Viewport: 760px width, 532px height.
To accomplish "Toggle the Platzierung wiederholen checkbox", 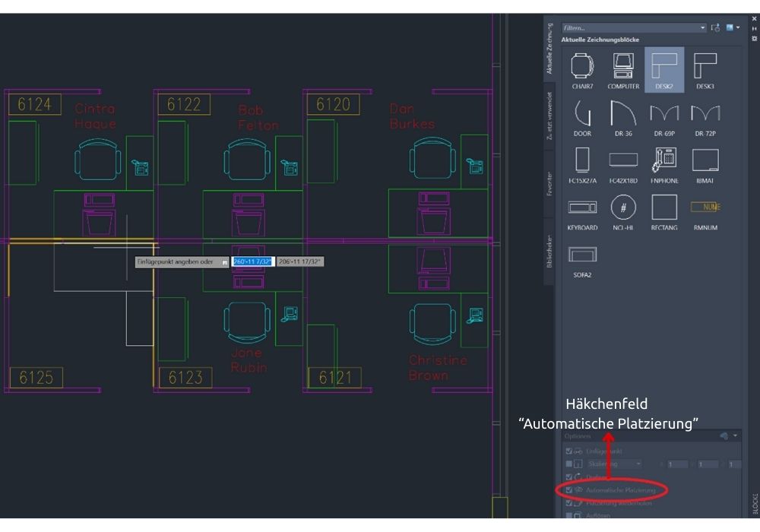I will pyautogui.click(x=569, y=503).
